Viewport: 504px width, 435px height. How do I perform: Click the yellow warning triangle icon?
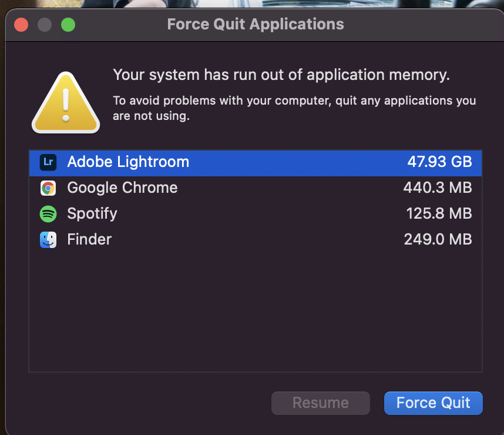66,103
